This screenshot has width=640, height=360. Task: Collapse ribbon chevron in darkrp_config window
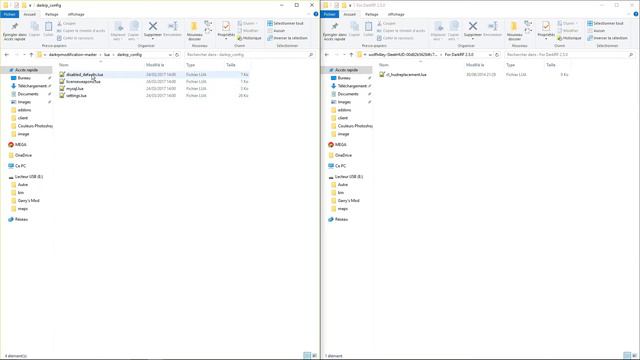[x=309, y=14]
